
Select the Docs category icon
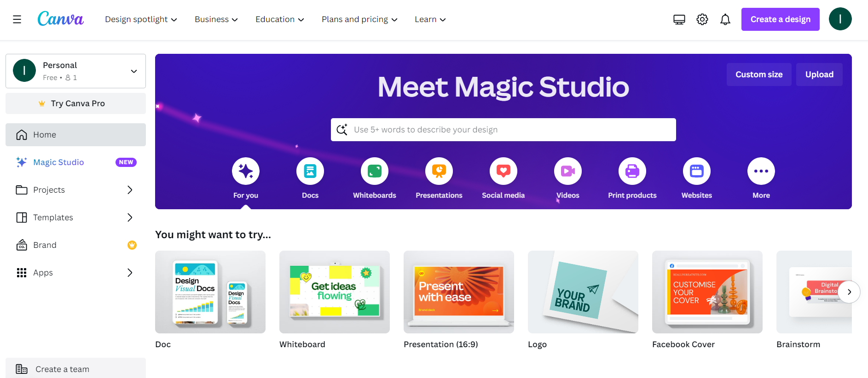(310, 171)
